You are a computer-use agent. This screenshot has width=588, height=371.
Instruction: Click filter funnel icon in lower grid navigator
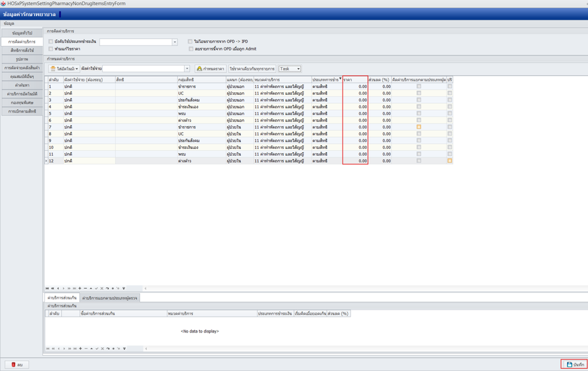pos(125,349)
